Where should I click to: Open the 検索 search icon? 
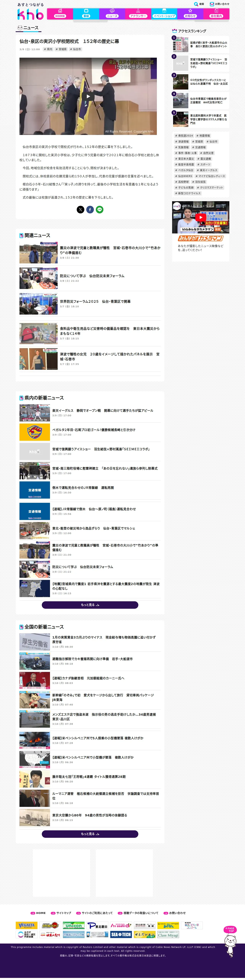click(199, 4)
